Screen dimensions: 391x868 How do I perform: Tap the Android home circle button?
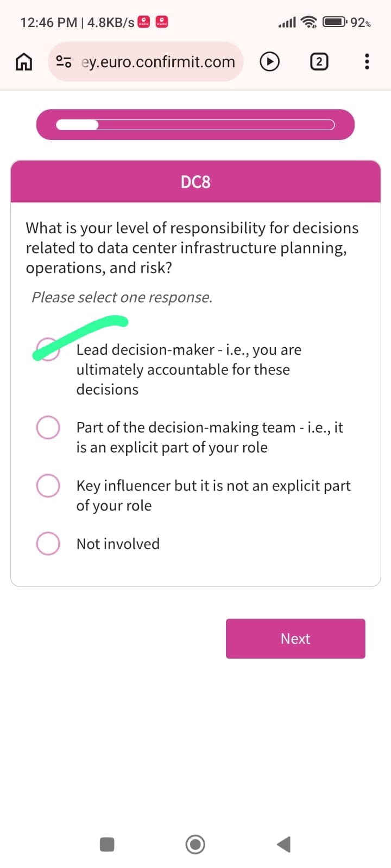pyautogui.click(x=195, y=845)
